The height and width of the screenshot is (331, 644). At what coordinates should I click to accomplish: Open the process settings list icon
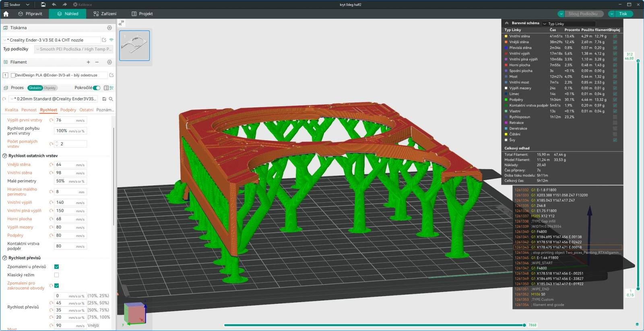coord(106,88)
